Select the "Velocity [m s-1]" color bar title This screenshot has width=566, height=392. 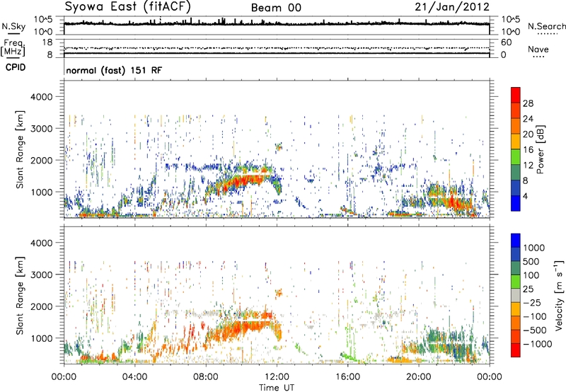559,294
